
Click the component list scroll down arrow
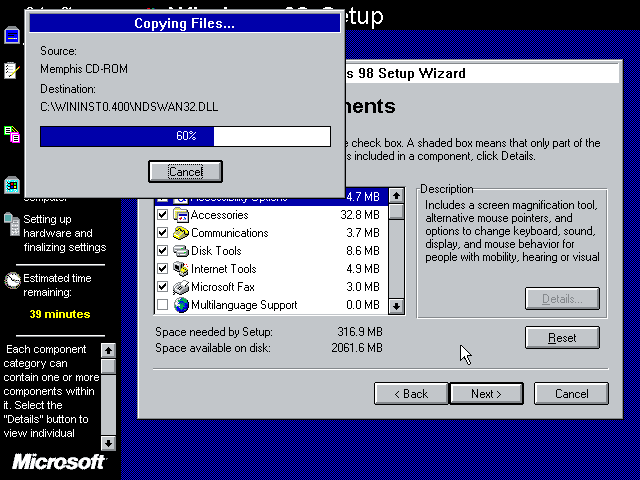click(x=396, y=306)
